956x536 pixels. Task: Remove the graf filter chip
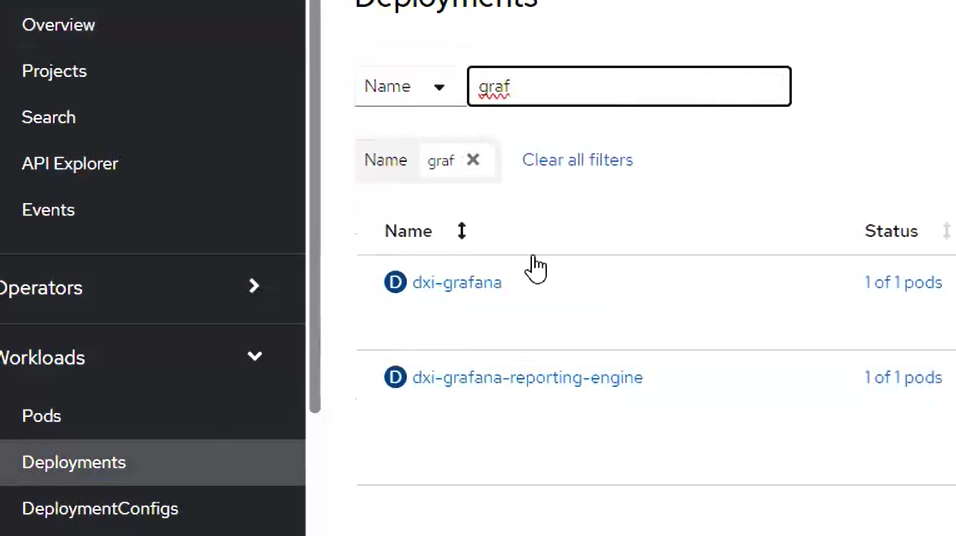point(473,160)
